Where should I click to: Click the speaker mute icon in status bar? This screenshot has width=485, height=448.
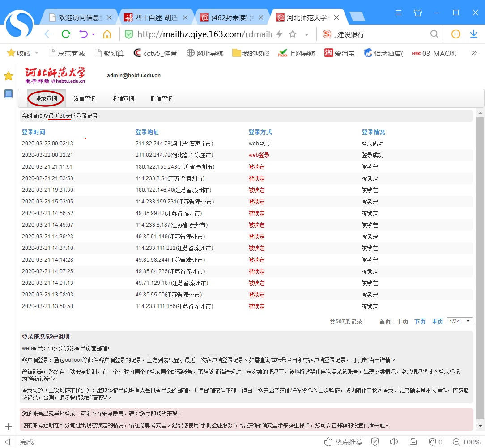[394, 442]
